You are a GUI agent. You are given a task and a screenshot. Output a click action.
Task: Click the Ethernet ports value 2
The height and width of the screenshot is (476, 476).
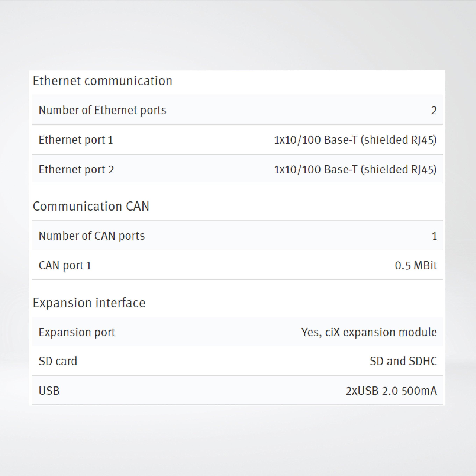point(434,110)
